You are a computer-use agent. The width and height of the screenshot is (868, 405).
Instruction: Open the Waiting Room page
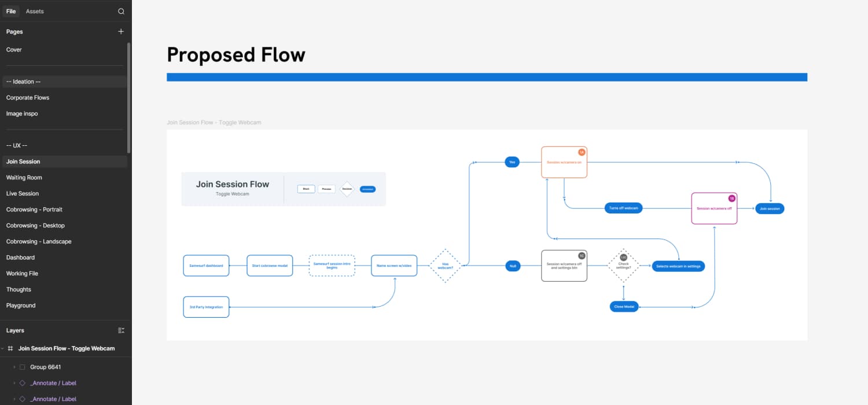click(24, 177)
